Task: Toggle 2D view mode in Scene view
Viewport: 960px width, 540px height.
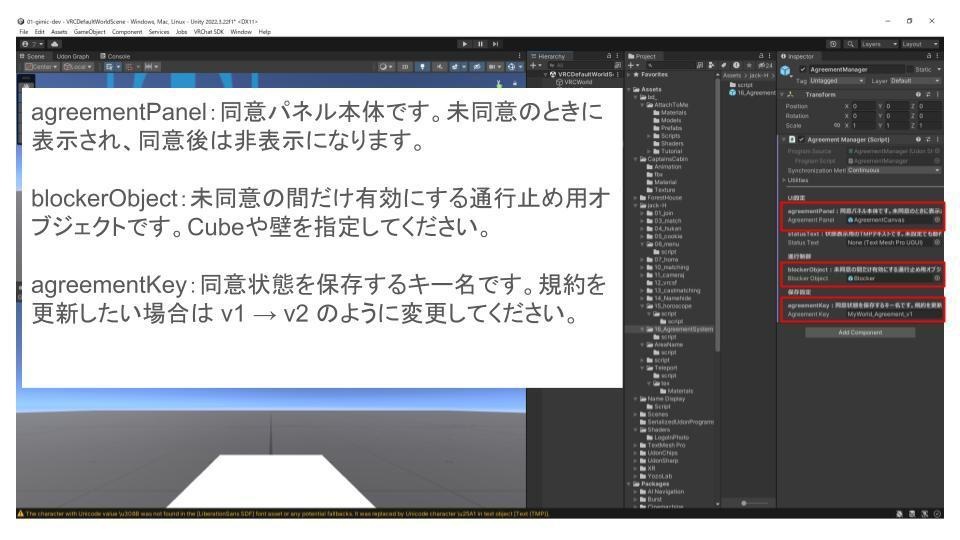Action: pyautogui.click(x=405, y=67)
